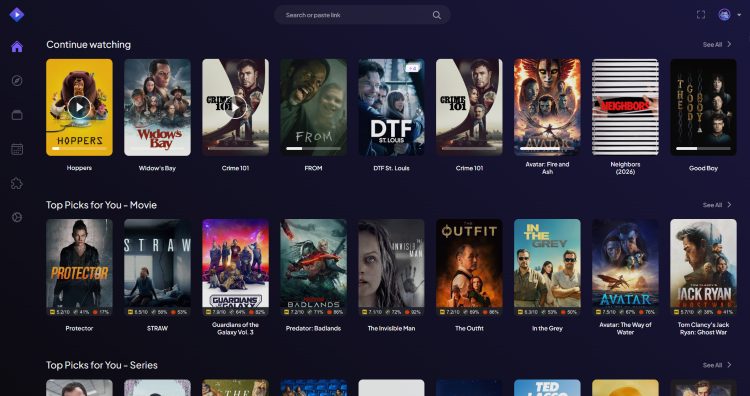Click 'The Invisible Man' title text

(391, 329)
